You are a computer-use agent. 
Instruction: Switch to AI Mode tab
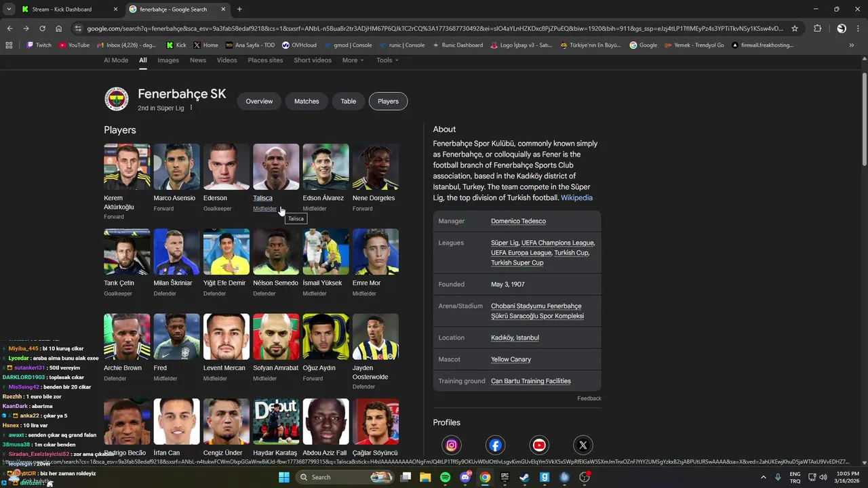click(116, 60)
